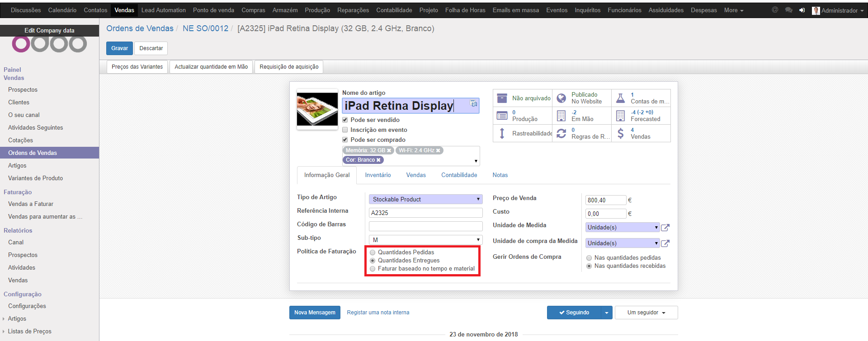Click the Forecasted building icon
This screenshot has height=341, width=868.
tap(621, 116)
